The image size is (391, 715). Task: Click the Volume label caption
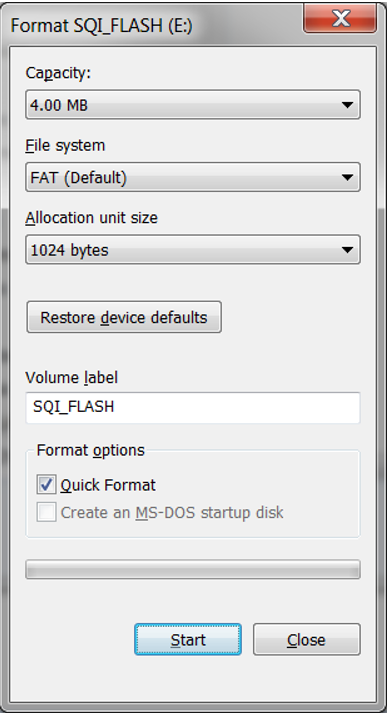point(72,378)
